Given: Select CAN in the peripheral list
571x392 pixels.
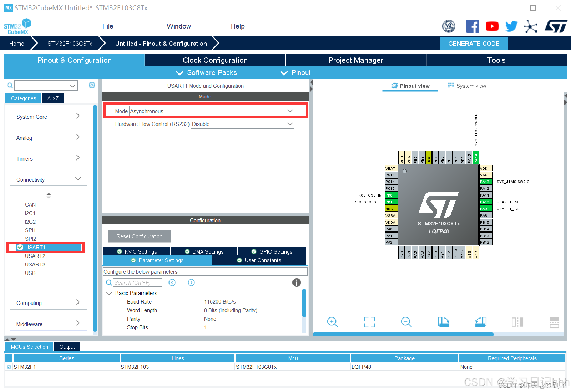Looking at the screenshot, I should [x=30, y=205].
